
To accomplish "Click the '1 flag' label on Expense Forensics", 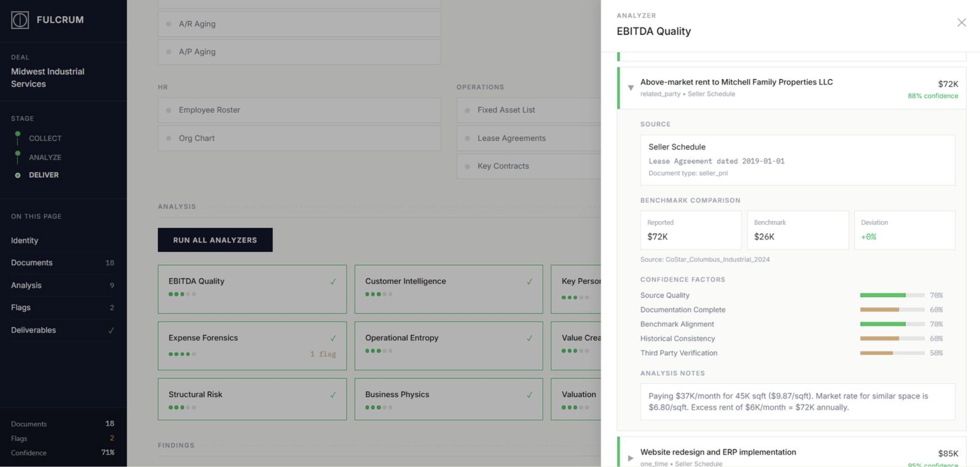I will pyautogui.click(x=323, y=354).
